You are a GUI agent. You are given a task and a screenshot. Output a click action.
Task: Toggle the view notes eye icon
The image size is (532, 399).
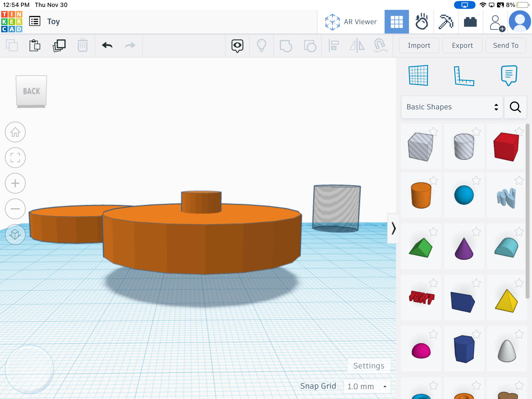pyautogui.click(x=237, y=46)
